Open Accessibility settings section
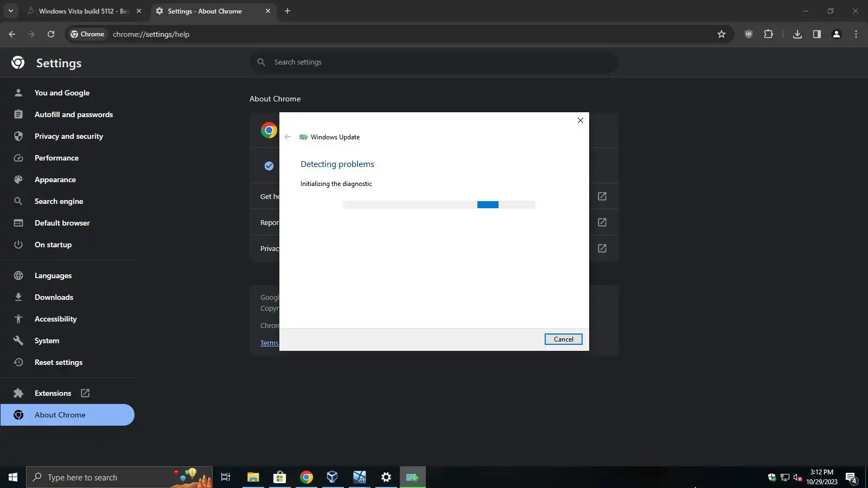 [67, 319]
